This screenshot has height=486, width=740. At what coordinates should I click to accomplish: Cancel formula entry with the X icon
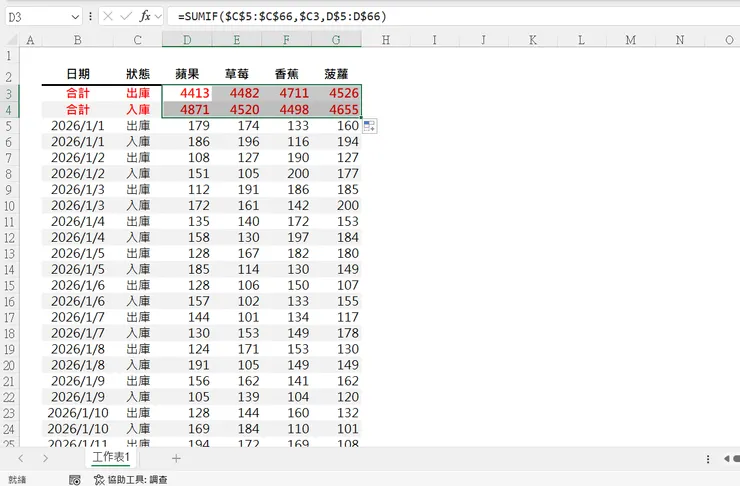(108, 17)
